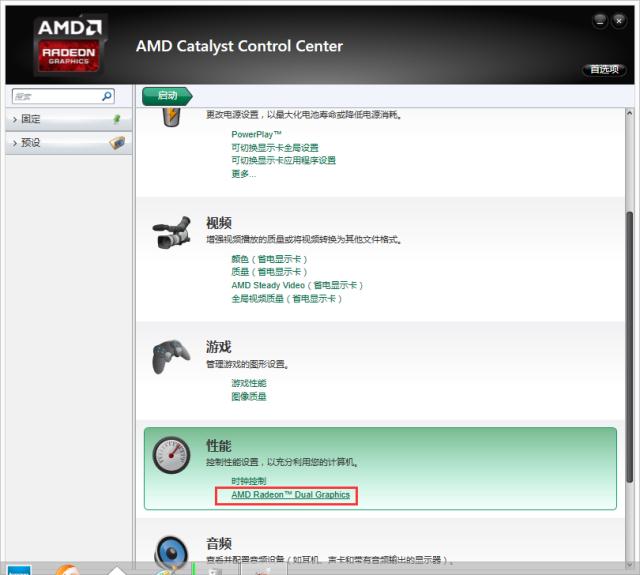This screenshot has width=640, height=575.
Task: Open 全局视频质量（省电显示卡）link
Action: (287, 299)
